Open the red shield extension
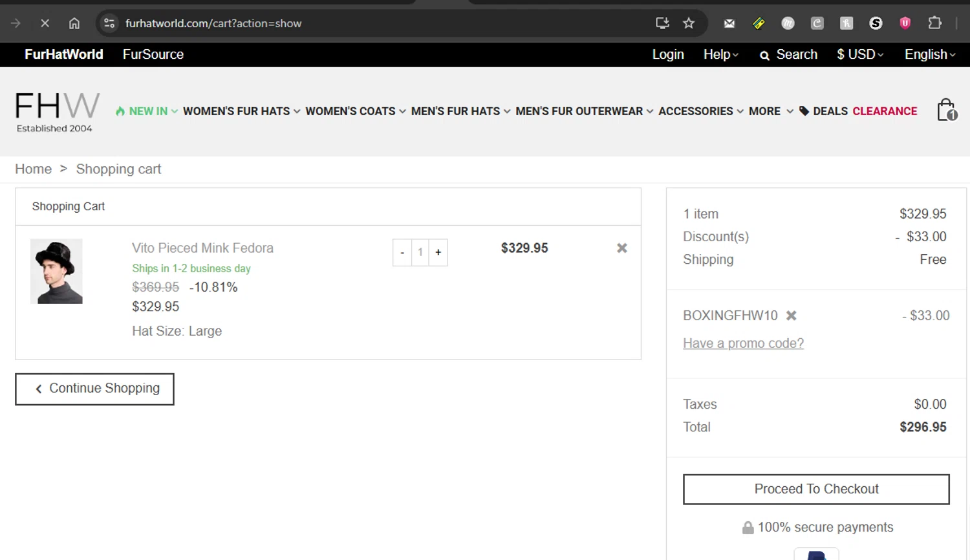 905,23
